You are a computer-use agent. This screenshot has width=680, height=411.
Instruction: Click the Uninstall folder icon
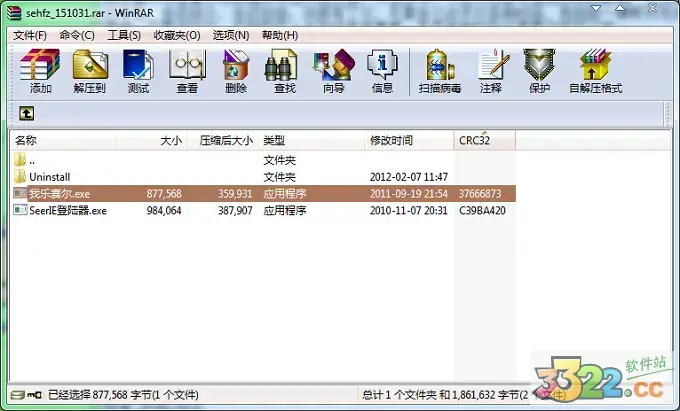[x=20, y=176]
